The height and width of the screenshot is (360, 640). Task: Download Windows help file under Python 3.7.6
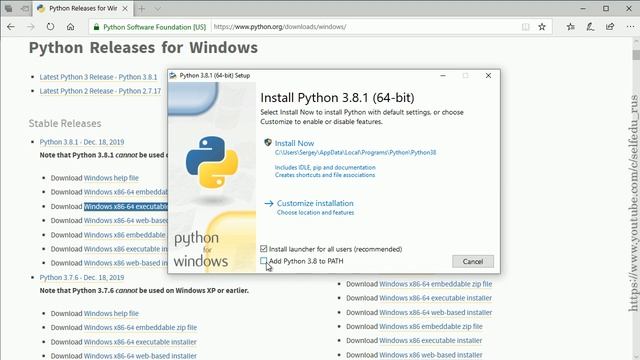[x=111, y=313]
